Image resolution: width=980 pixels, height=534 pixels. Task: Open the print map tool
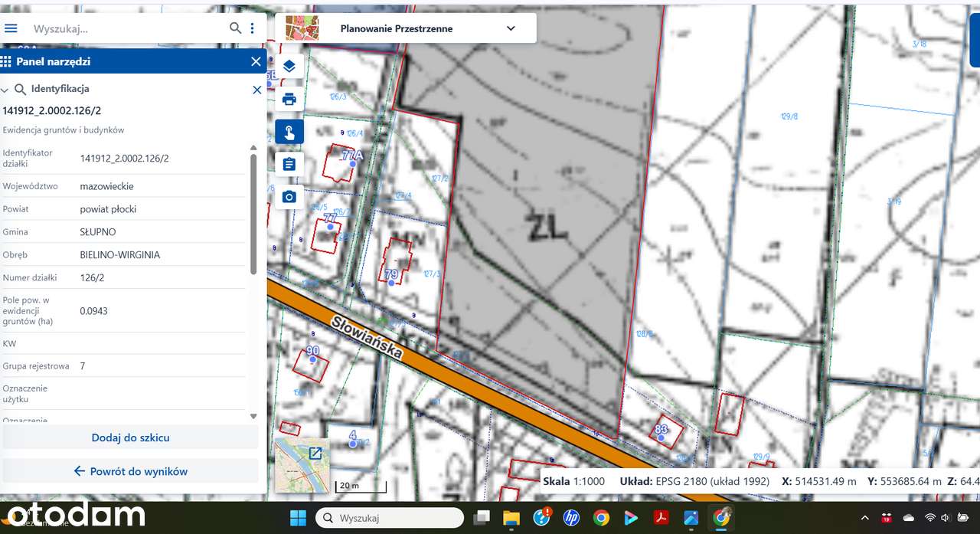(289, 99)
